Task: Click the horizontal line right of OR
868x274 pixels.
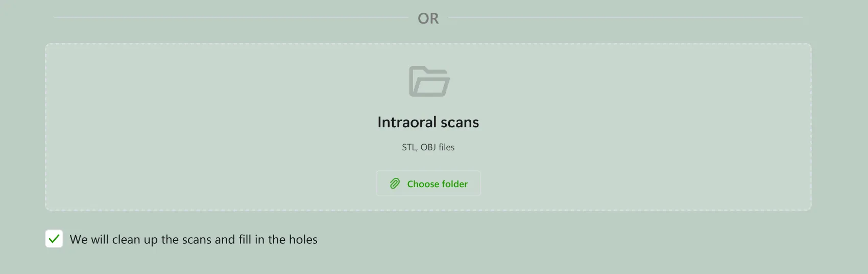Action: [x=625, y=17]
